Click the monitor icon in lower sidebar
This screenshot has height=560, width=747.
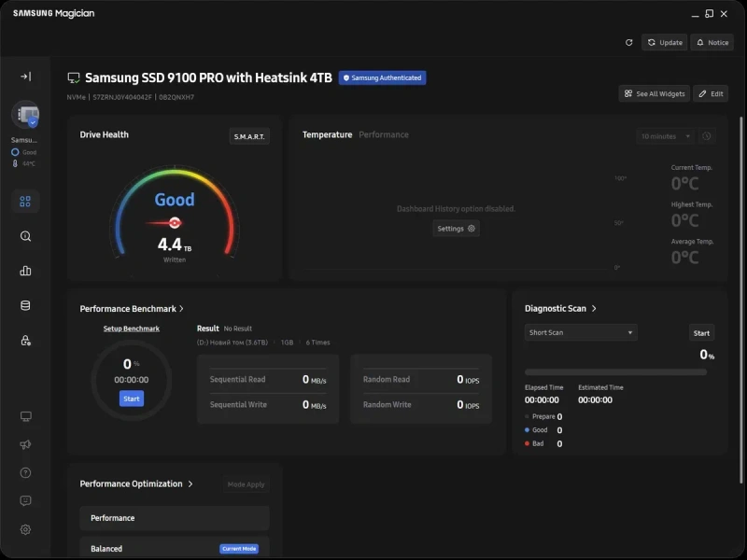[x=26, y=416]
